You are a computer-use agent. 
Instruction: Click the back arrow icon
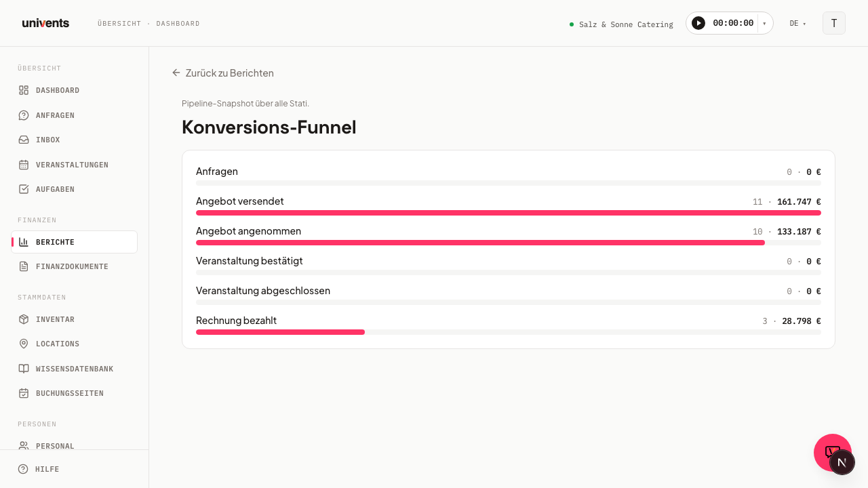176,73
